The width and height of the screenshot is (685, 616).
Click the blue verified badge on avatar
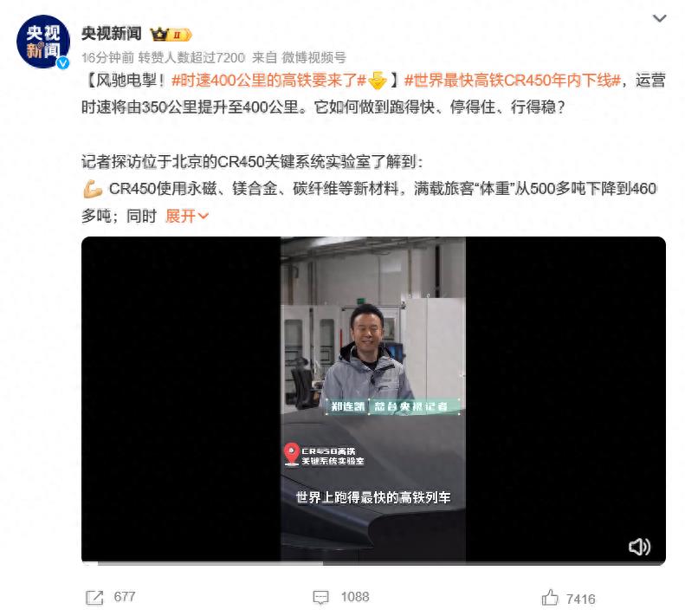coord(63,63)
